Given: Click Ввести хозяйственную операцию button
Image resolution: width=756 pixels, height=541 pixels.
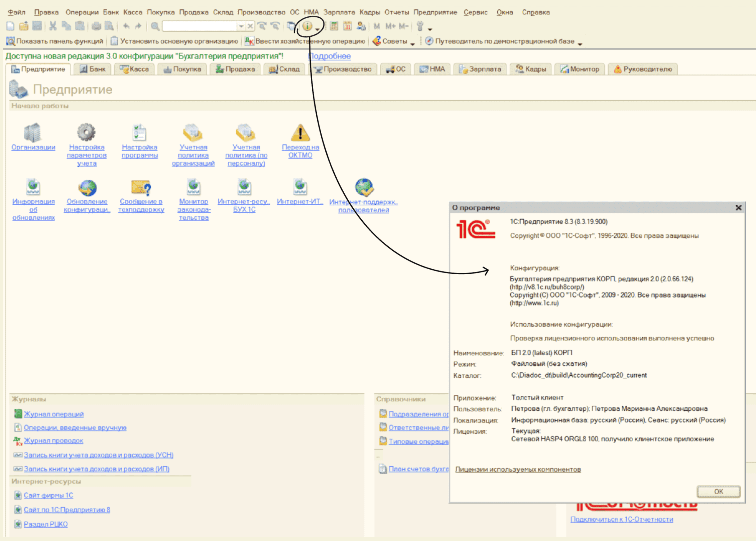Looking at the screenshot, I should point(305,41).
